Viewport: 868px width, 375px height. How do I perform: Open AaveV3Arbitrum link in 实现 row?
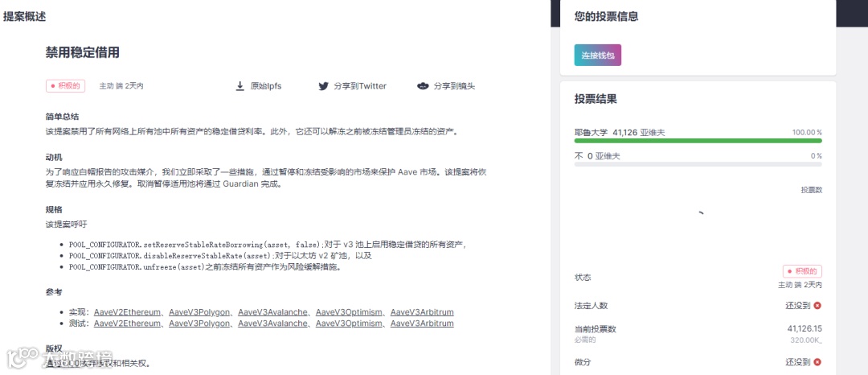coord(422,312)
